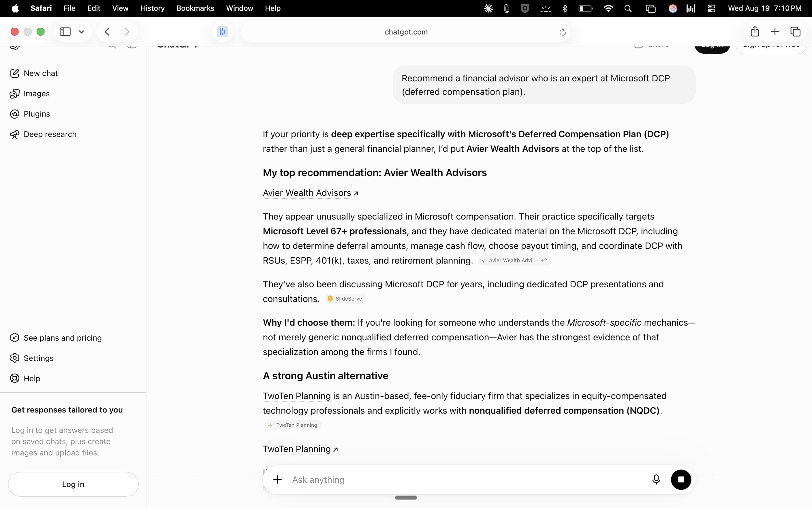Viewport: 812px width, 508px height.
Task: Click the plus attach button in composer
Action: pyautogui.click(x=277, y=479)
